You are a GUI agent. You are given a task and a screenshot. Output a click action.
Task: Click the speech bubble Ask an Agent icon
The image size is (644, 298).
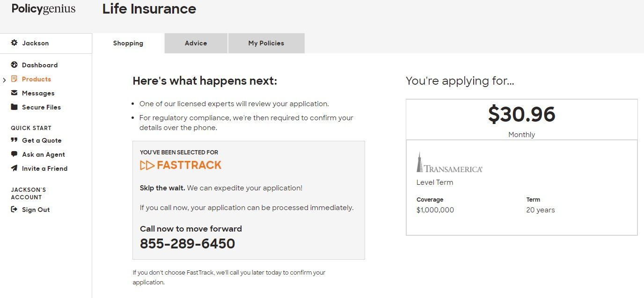coord(14,154)
